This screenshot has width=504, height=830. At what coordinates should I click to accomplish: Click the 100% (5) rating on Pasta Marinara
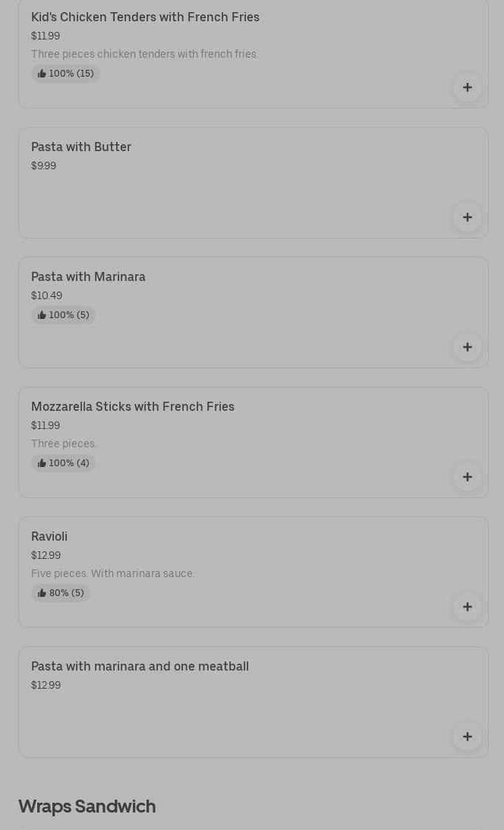[x=63, y=315]
